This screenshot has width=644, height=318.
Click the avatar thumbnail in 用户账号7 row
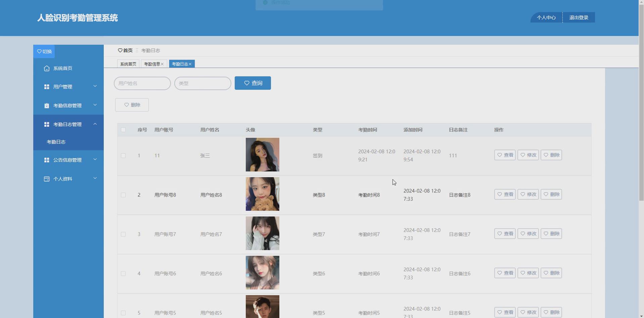(x=263, y=233)
